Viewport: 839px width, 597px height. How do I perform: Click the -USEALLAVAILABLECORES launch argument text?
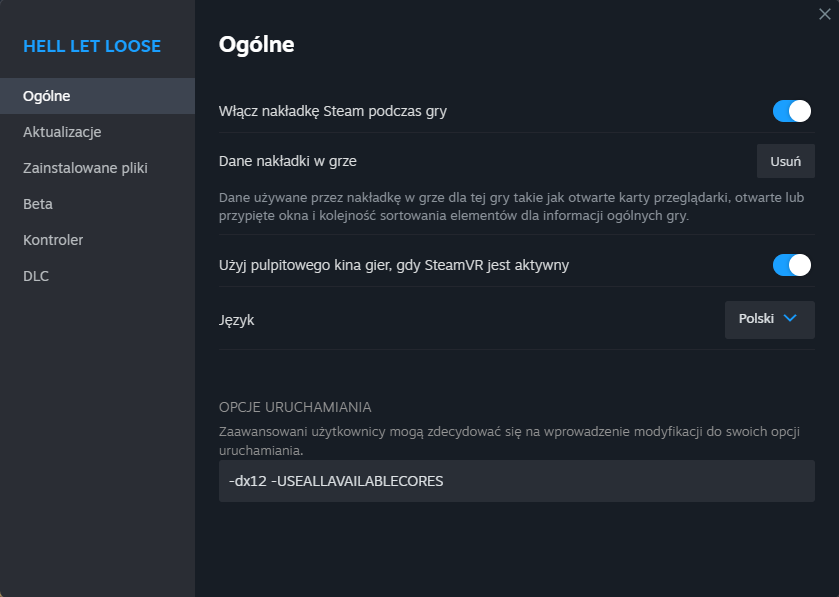[357, 481]
